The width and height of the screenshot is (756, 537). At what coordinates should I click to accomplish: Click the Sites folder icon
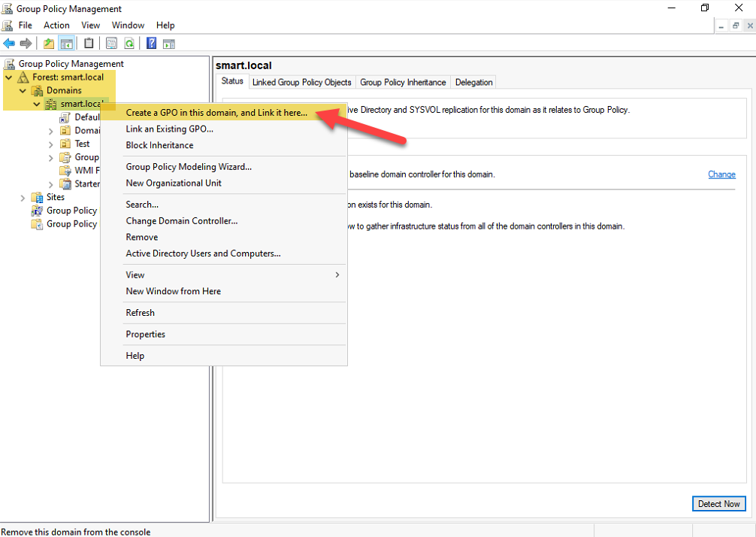tap(37, 197)
